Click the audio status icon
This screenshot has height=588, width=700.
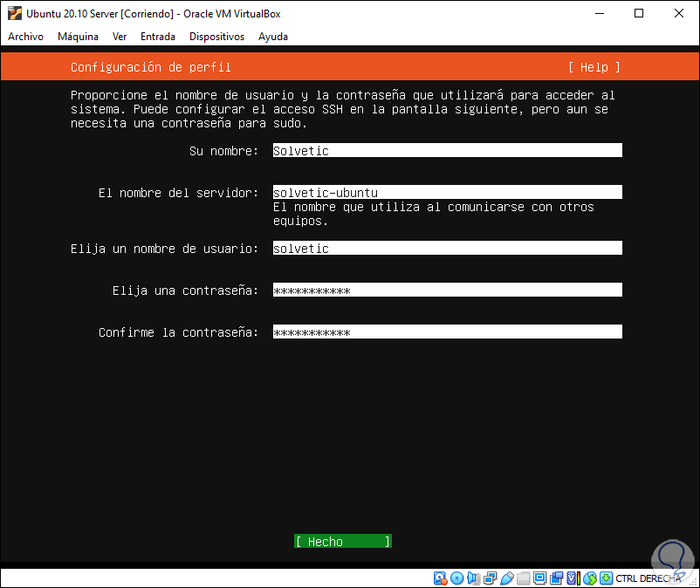(473, 578)
